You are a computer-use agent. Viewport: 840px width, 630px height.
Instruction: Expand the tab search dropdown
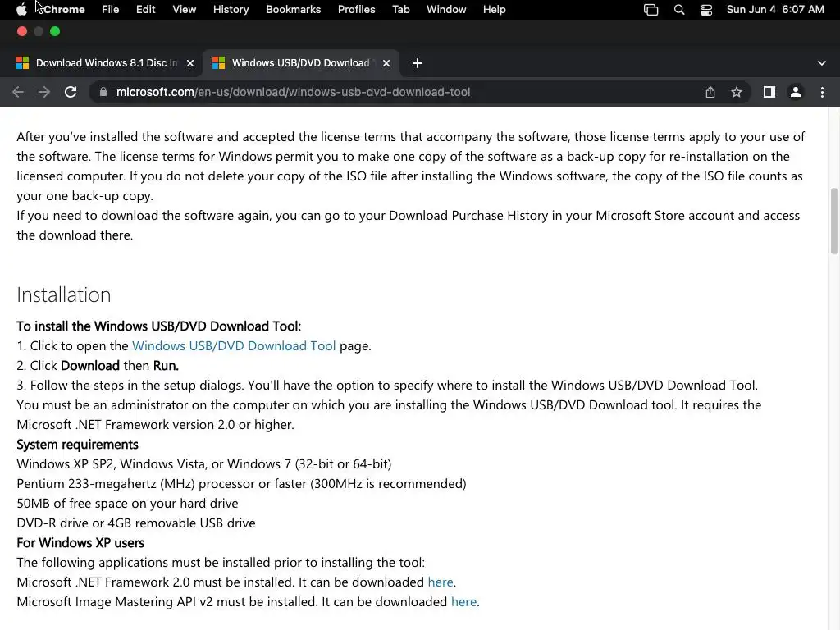click(822, 63)
